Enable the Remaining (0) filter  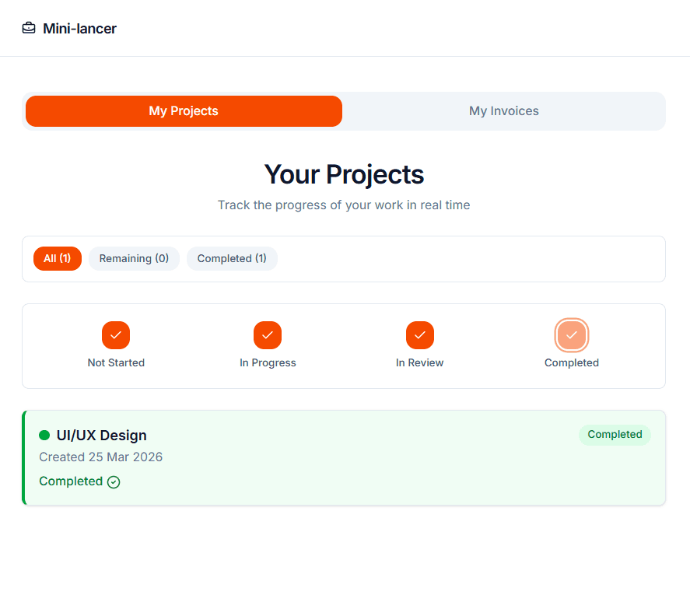pos(134,258)
